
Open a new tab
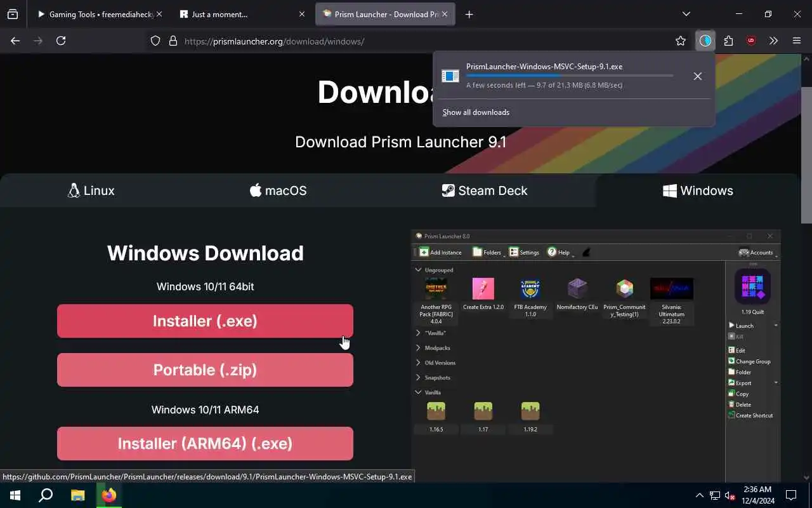469,14
